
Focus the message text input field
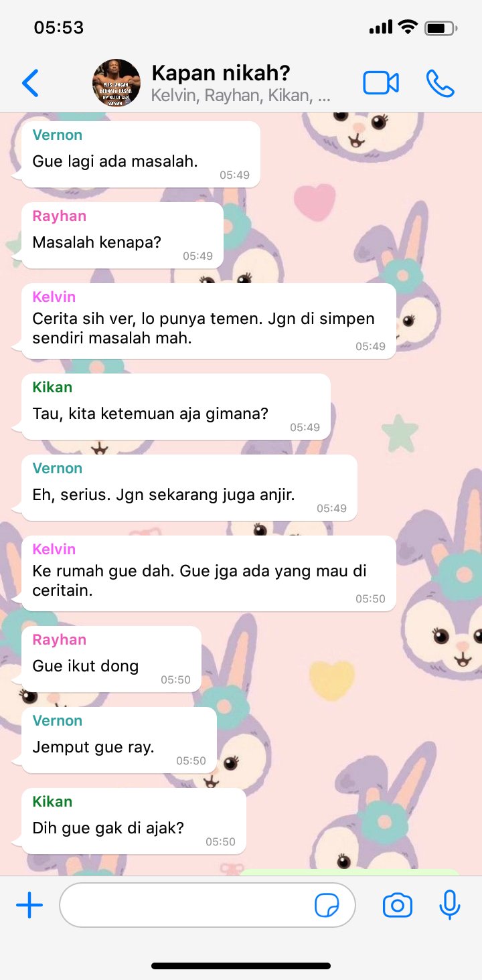(x=208, y=905)
